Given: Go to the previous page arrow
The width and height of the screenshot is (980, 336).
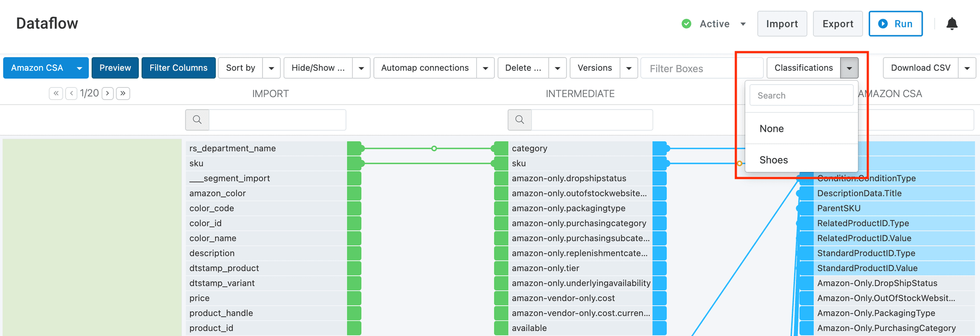Looking at the screenshot, I should [71, 93].
